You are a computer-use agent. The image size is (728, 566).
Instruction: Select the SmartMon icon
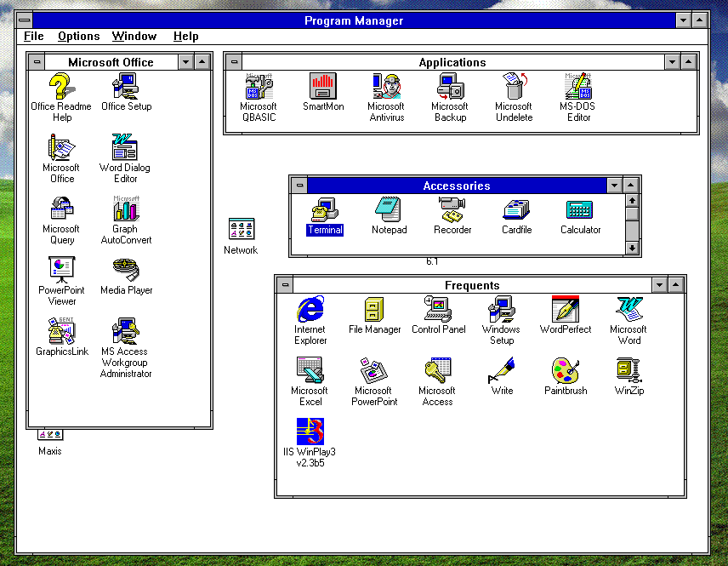322,87
